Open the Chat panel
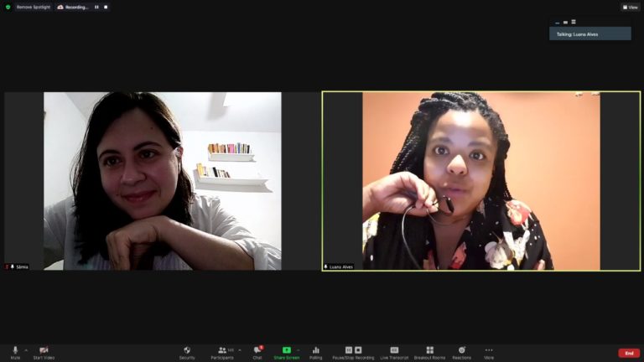Image resolution: width=644 pixels, height=362 pixels. (257, 352)
